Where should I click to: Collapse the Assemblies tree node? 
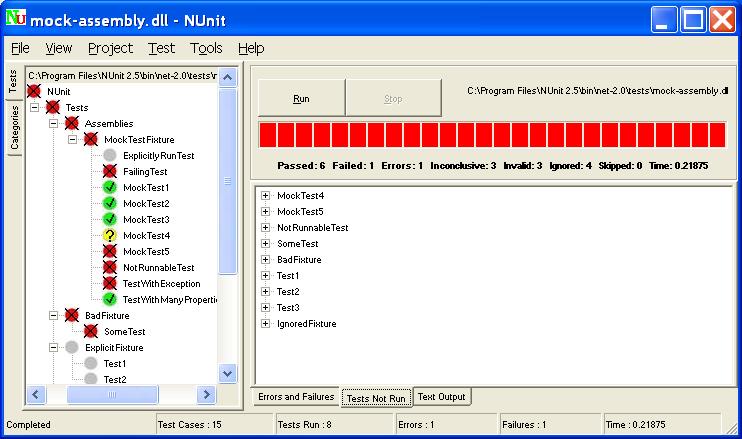pyautogui.click(x=53, y=123)
